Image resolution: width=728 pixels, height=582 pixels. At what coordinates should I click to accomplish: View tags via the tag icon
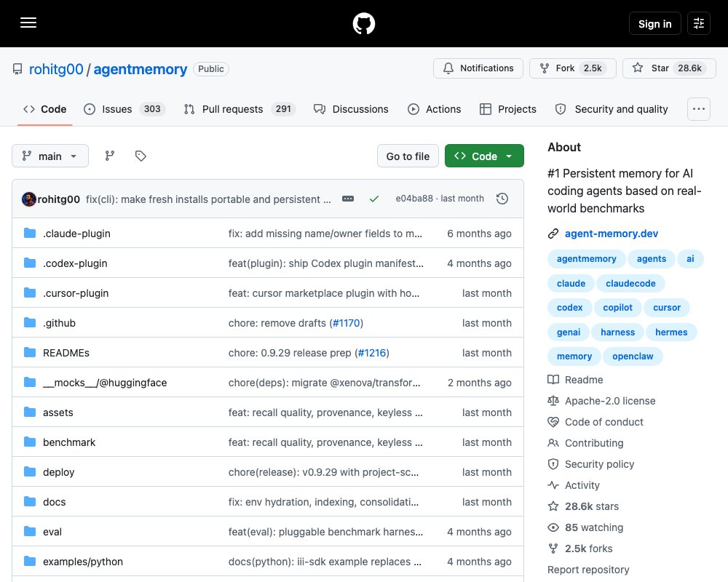point(141,156)
